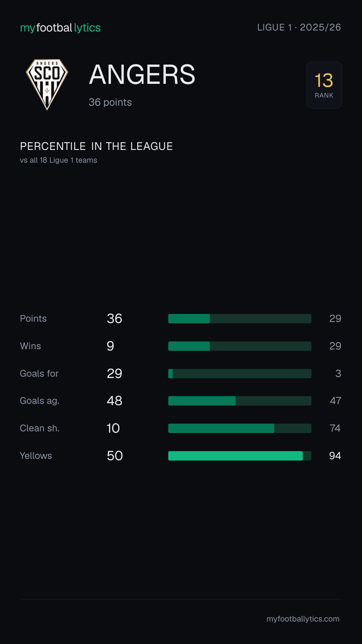362x644 pixels.
Task: Click the Yellows percentile value 94
Action: coord(335,456)
